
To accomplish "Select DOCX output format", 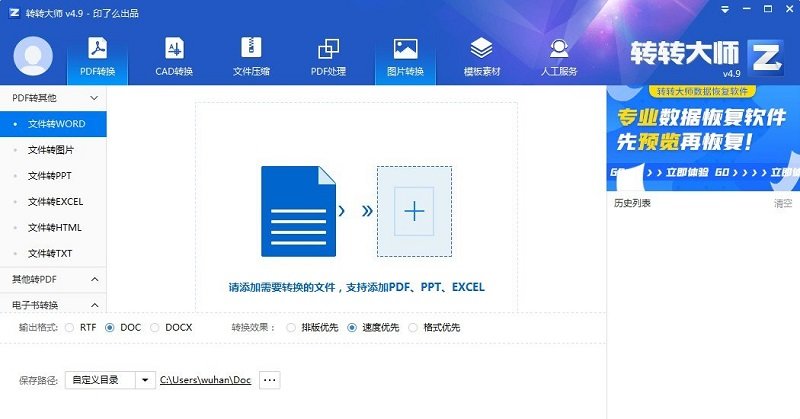I will click(155, 328).
